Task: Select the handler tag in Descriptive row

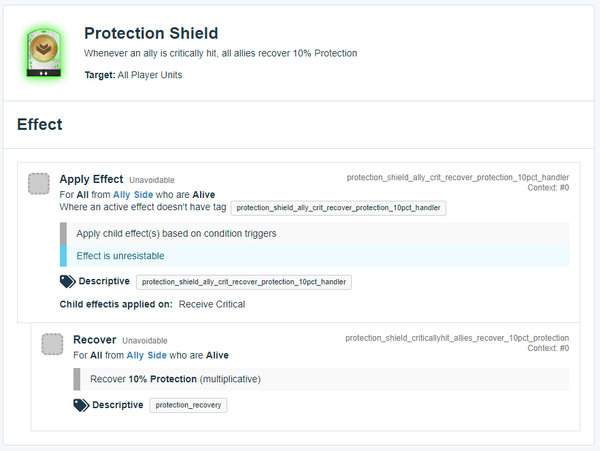Action: 244,282
